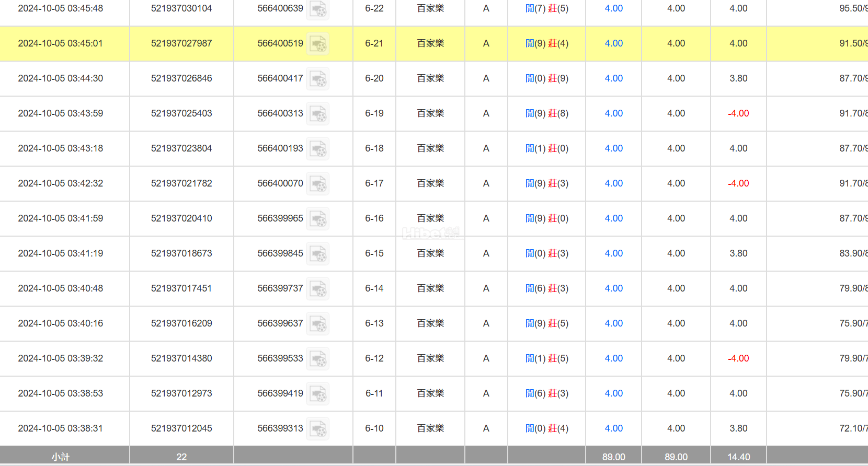Click the subtotal count 22
868x466 pixels.
[x=181, y=457]
